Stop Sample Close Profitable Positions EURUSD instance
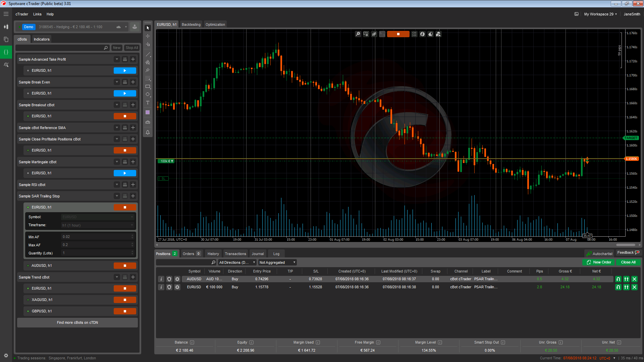The height and width of the screenshot is (362, 644). (125, 150)
